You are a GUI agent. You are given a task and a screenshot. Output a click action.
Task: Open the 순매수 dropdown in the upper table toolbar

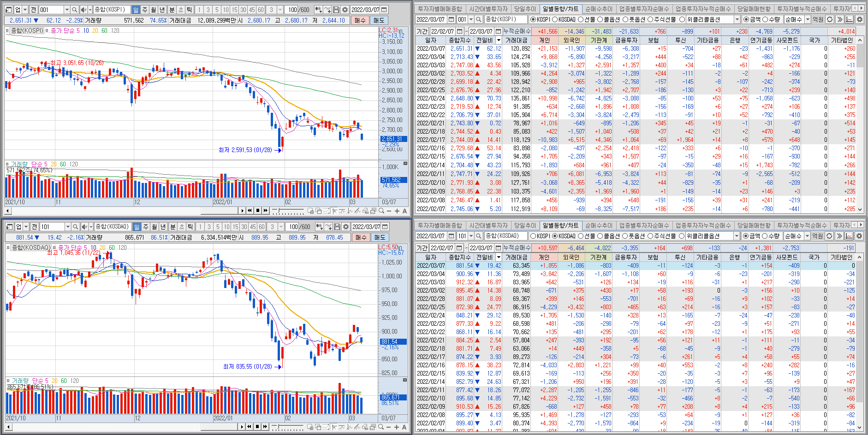coord(808,19)
